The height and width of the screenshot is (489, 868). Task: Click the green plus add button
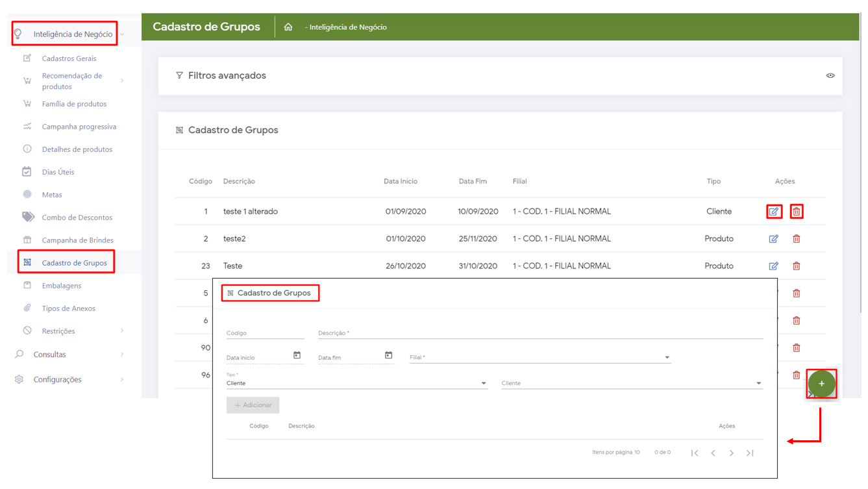tap(821, 384)
